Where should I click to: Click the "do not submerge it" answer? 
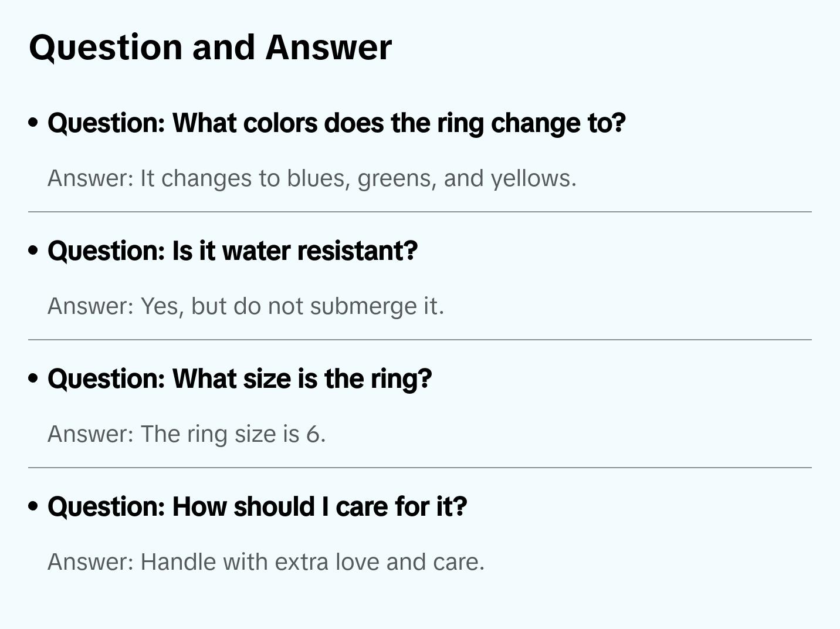(x=246, y=306)
